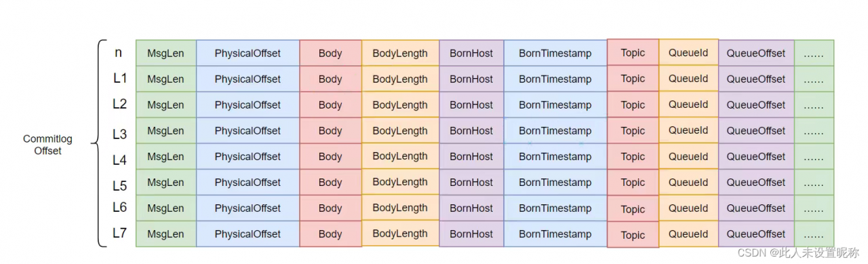This screenshot has height=264, width=868.
Task: Click the ellipsis cell in row L6
Action: coord(814,208)
